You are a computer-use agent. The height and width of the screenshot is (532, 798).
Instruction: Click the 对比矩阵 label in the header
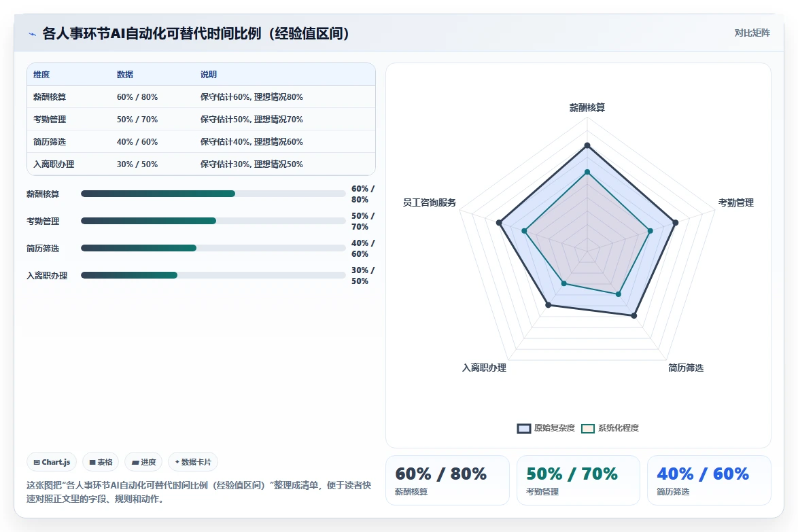[x=752, y=33]
